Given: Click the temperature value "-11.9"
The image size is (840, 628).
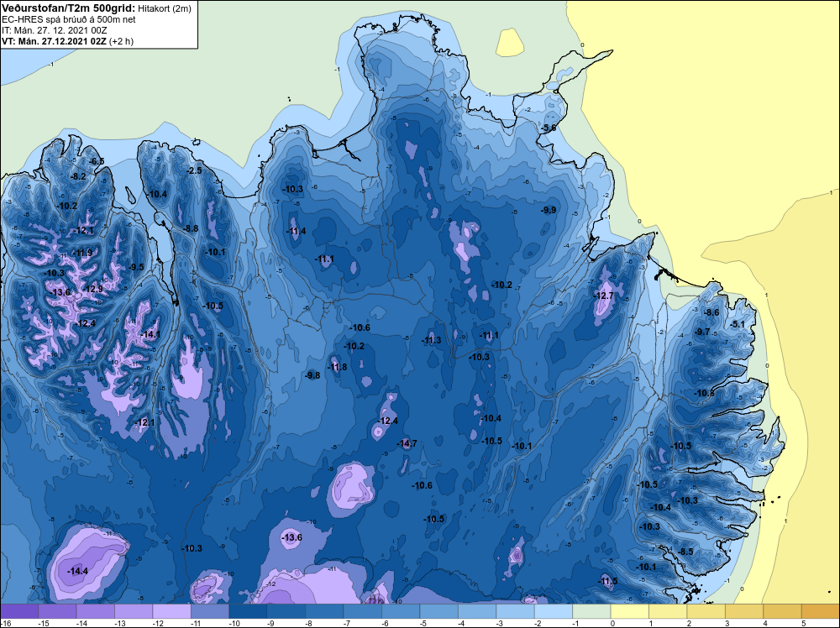Looking at the screenshot, I should pyautogui.click(x=82, y=253).
